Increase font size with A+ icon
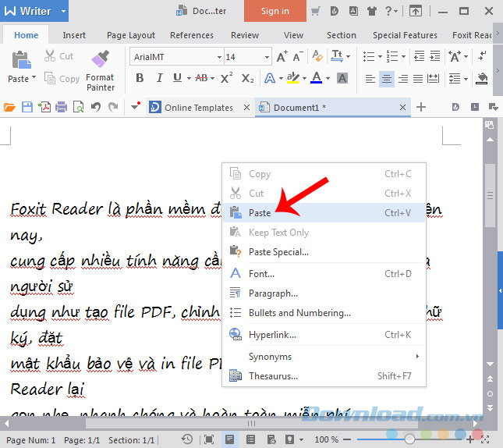The width and height of the screenshot is (503, 448). coord(282,57)
